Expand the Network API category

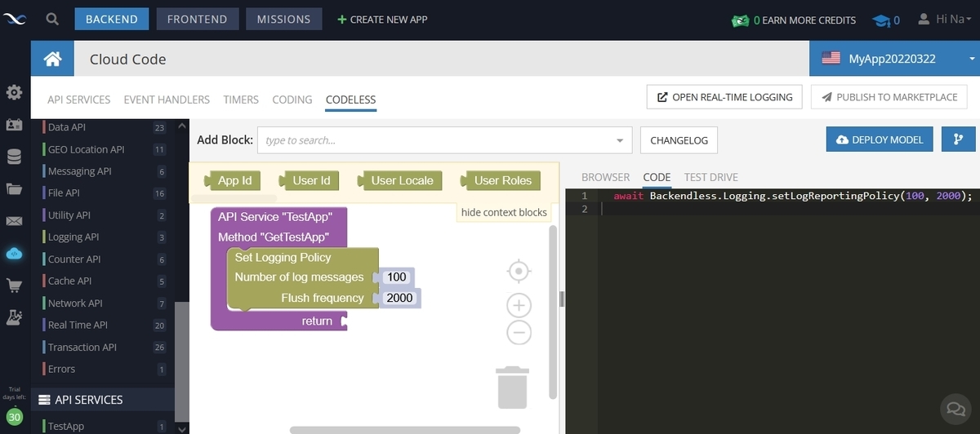point(105,303)
